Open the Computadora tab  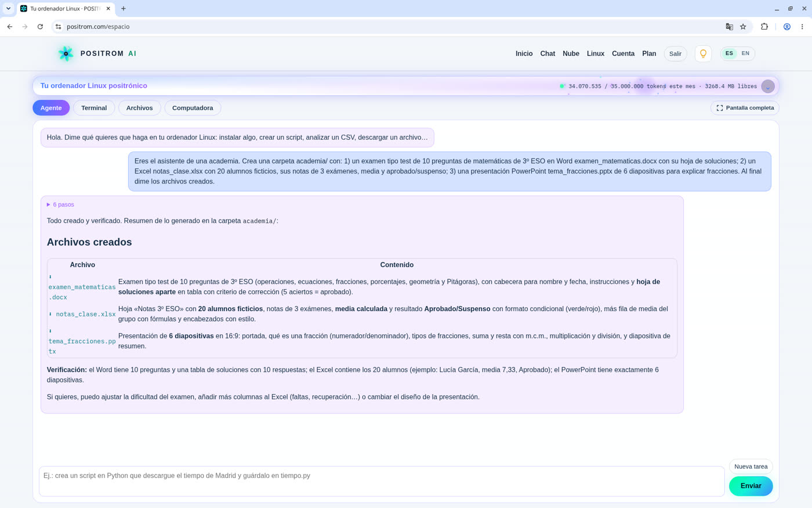(x=193, y=108)
